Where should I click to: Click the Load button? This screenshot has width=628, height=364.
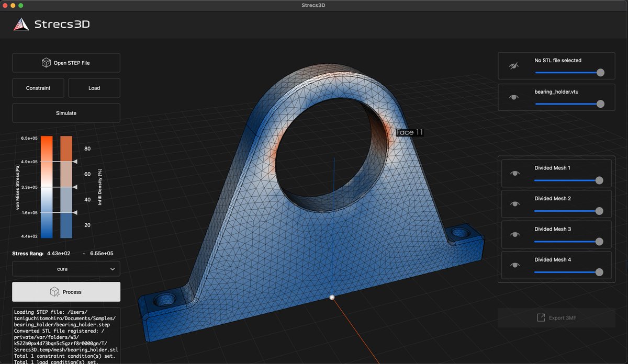[x=94, y=88]
